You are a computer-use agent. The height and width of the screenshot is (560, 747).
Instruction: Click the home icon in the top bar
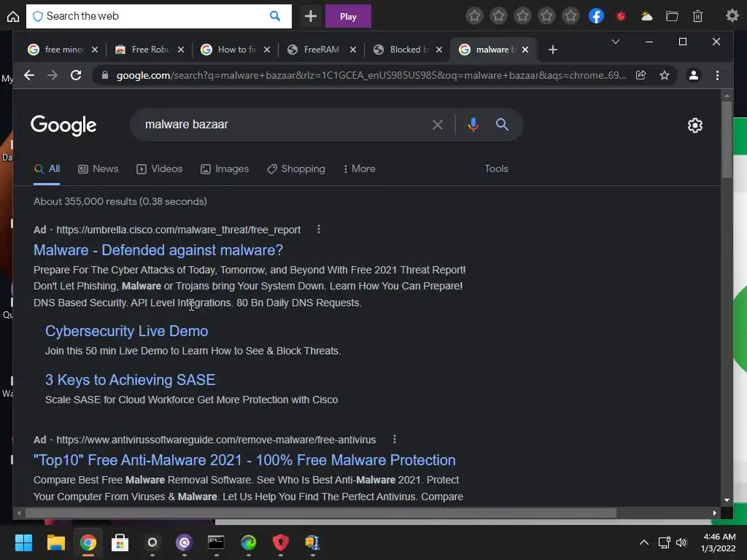(x=13, y=17)
